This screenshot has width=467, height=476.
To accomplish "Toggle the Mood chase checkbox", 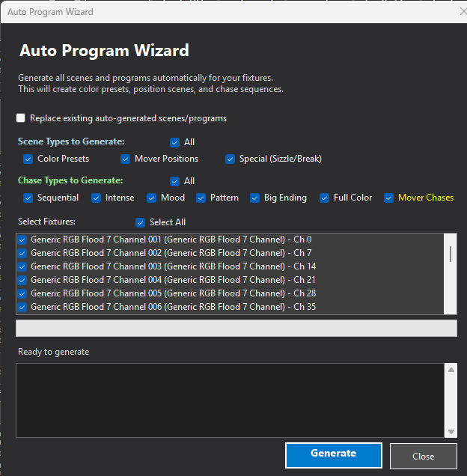I will (151, 198).
